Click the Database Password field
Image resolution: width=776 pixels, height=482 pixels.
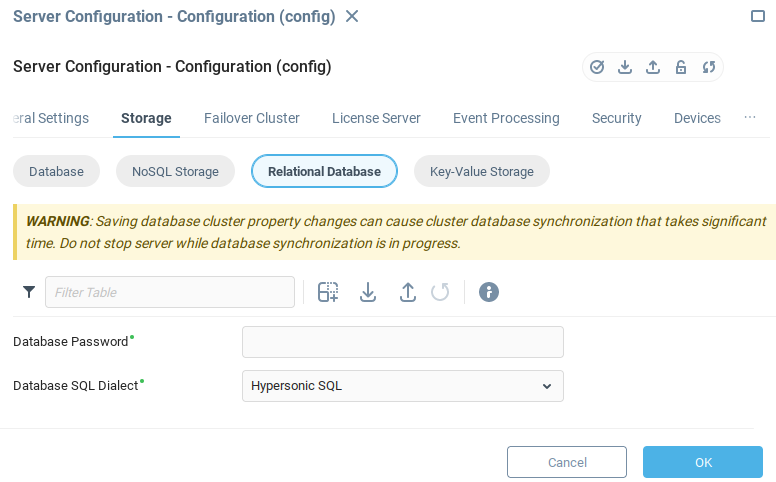(403, 342)
